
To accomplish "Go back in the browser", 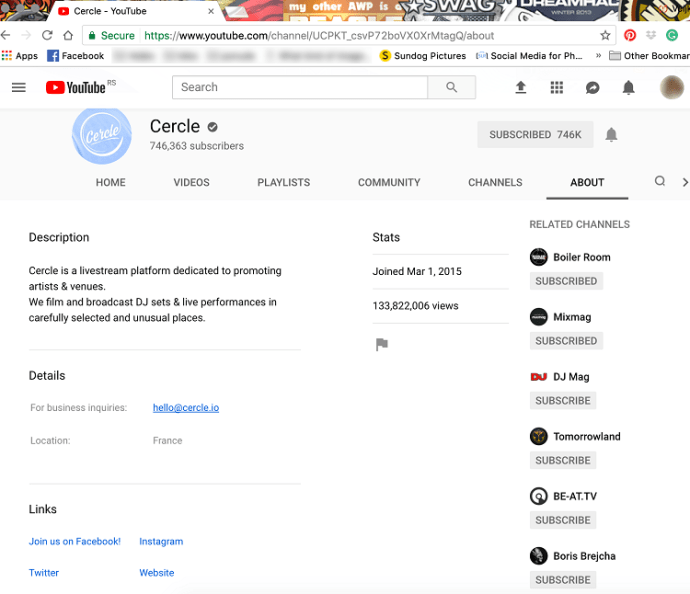I will (6, 35).
